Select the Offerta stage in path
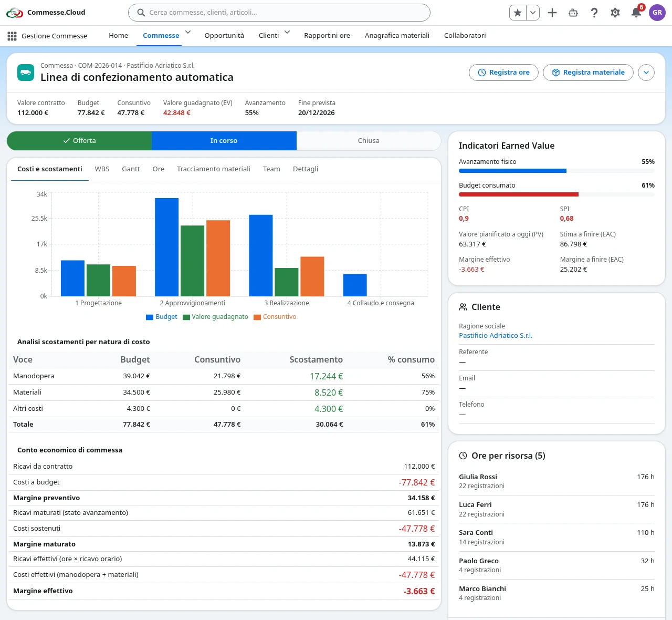This screenshot has width=672, height=620. 79,141
